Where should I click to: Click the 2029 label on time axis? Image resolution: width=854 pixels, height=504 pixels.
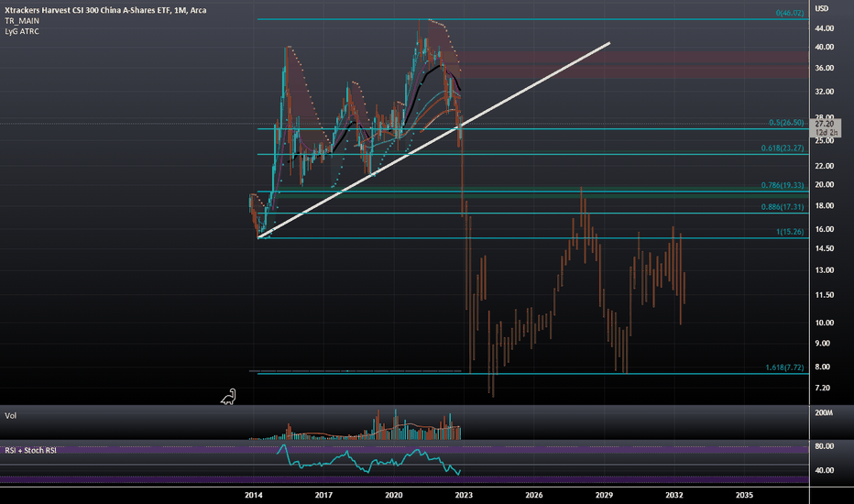pos(604,495)
